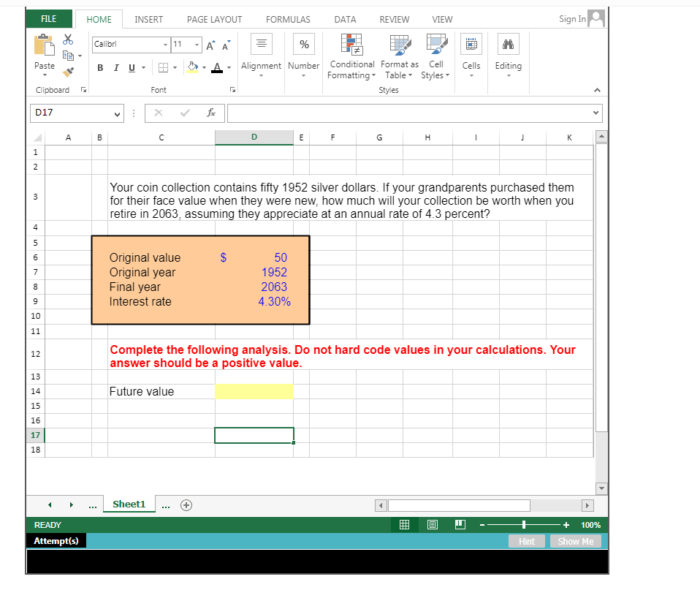
Task: Open the INSERT ribbon tab
Action: point(149,19)
